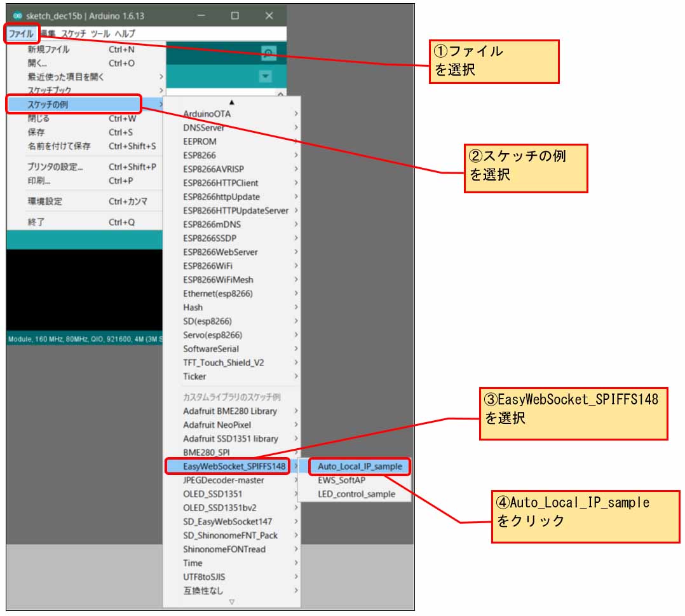Close the Arduino window
This screenshot has width=685, height=616.
click(x=269, y=16)
